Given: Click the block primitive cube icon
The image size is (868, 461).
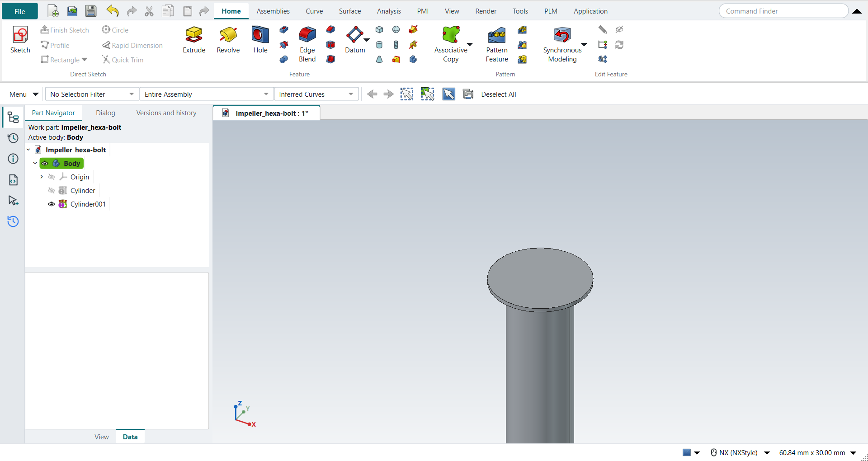Looking at the screenshot, I should pos(379,30).
